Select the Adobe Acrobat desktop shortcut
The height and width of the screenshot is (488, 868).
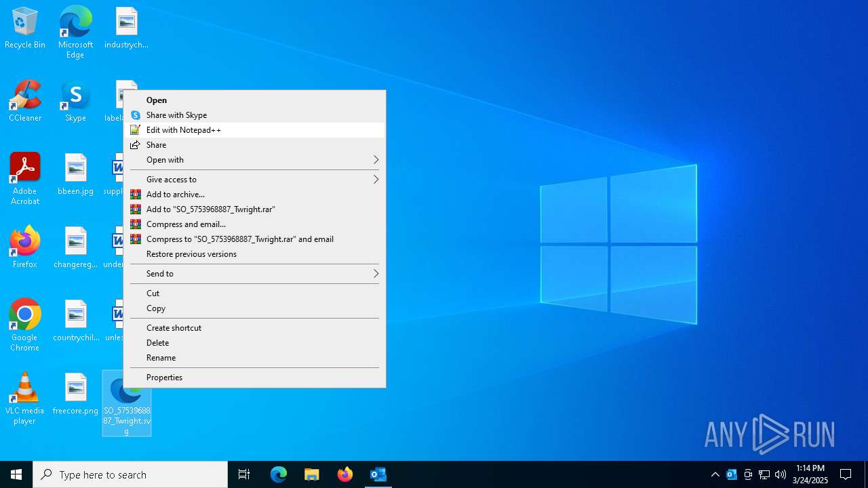pyautogui.click(x=25, y=179)
